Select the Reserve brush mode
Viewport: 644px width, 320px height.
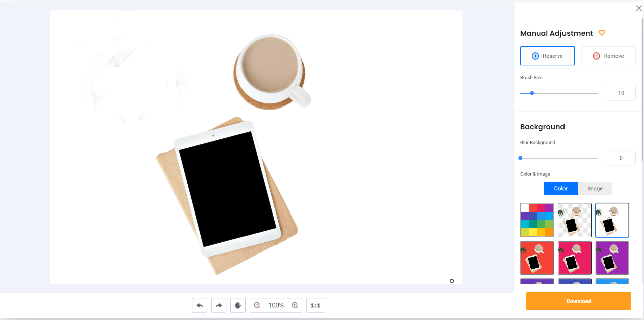[x=547, y=56]
